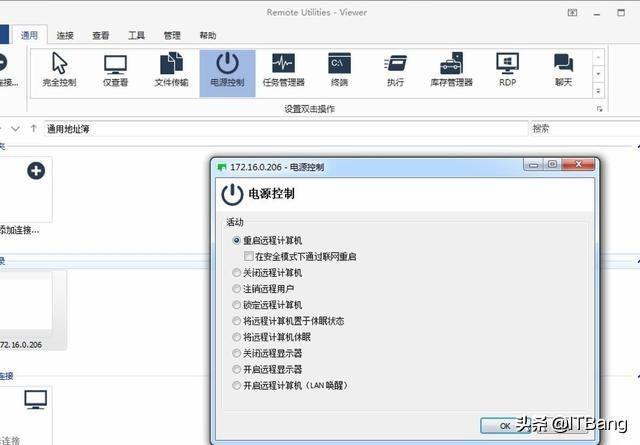Expand the ribbon gallery more arrow
This screenshot has height=445, width=640.
598,91
